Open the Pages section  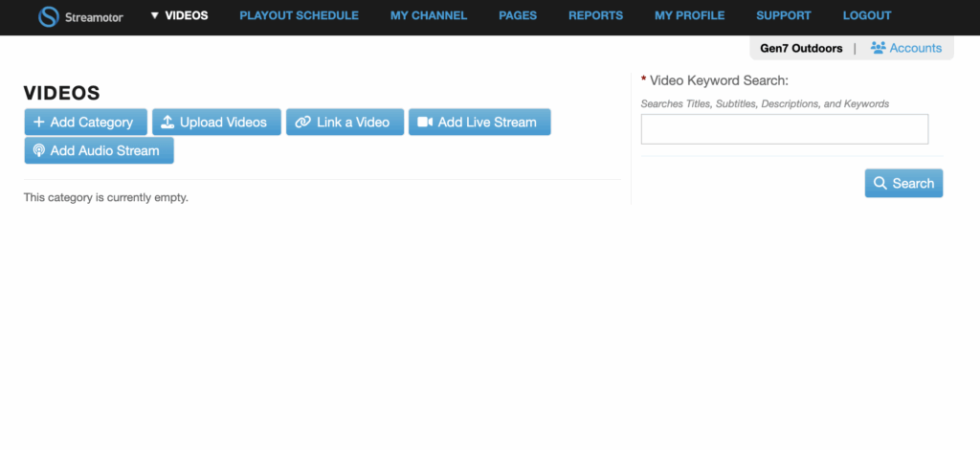pyautogui.click(x=518, y=16)
